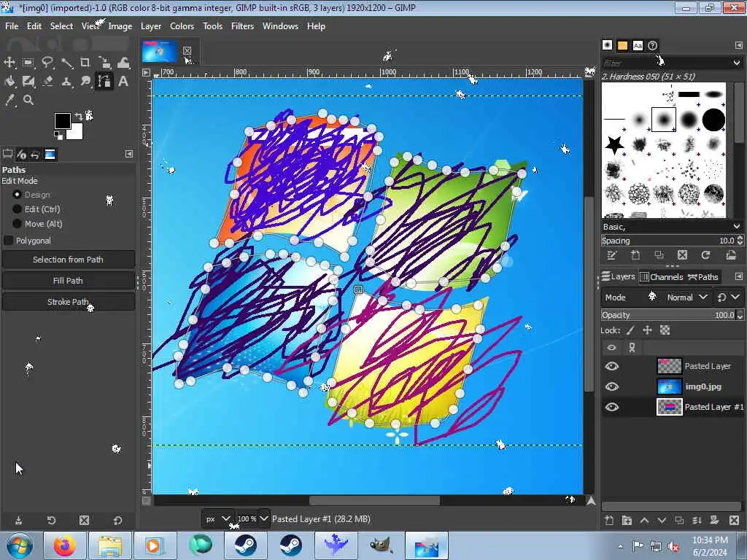Select the Warp Transform tool

(123, 63)
